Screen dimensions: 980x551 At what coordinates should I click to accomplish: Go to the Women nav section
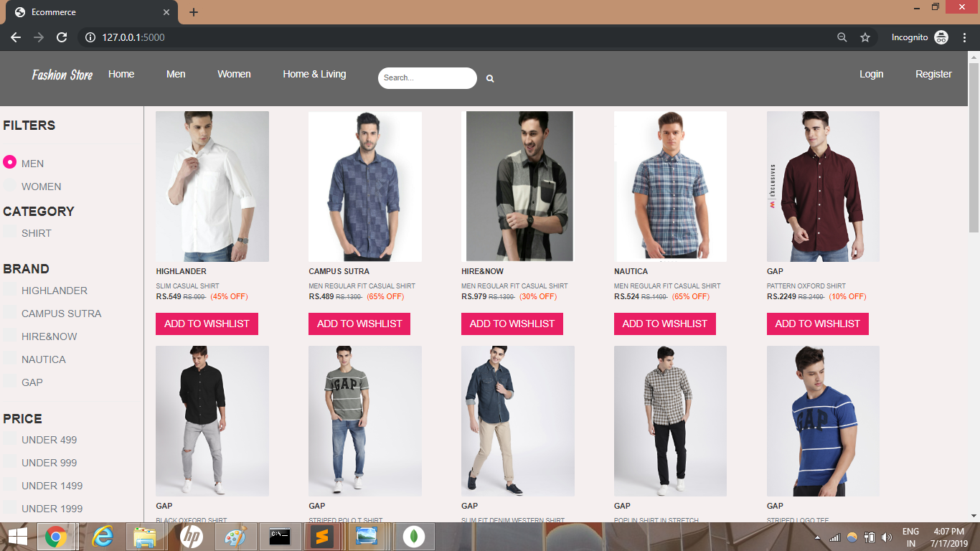[234, 74]
